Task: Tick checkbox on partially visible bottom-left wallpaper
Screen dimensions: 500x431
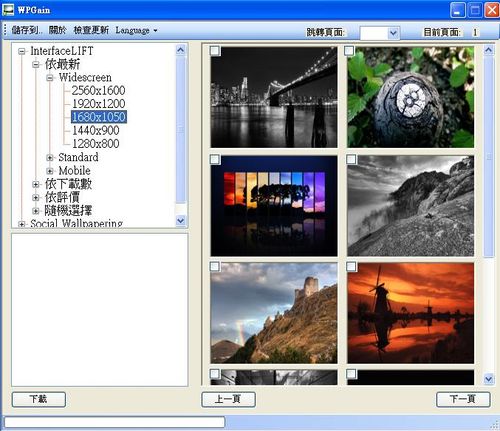Action: coord(215,374)
